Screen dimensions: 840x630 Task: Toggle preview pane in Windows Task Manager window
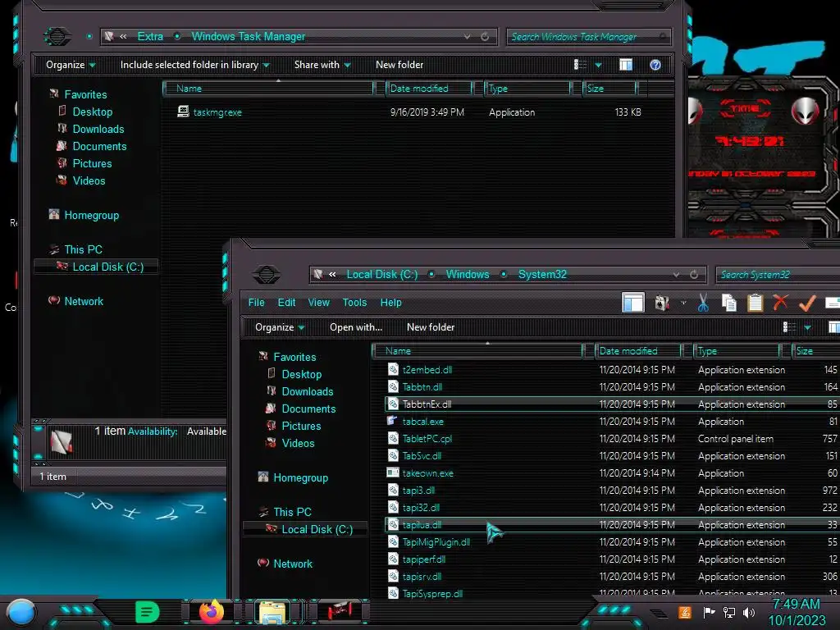click(x=626, y=65)
